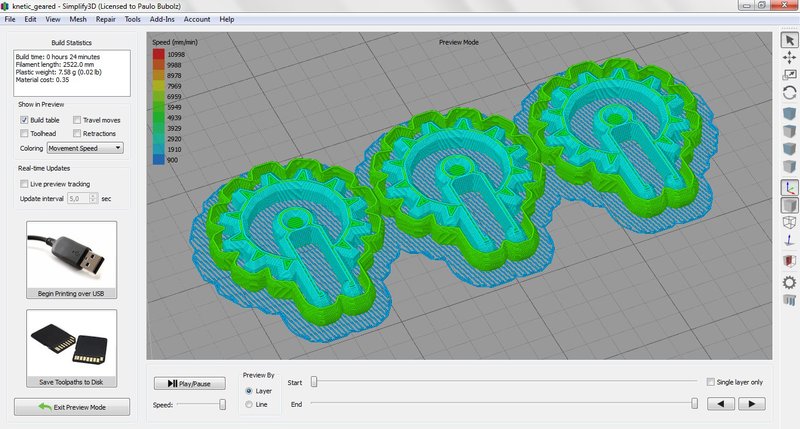Click the 'Build time: 0 hours 24 minutes' line
This screenshot has width=800, height=429.
(x=58, y=57)
